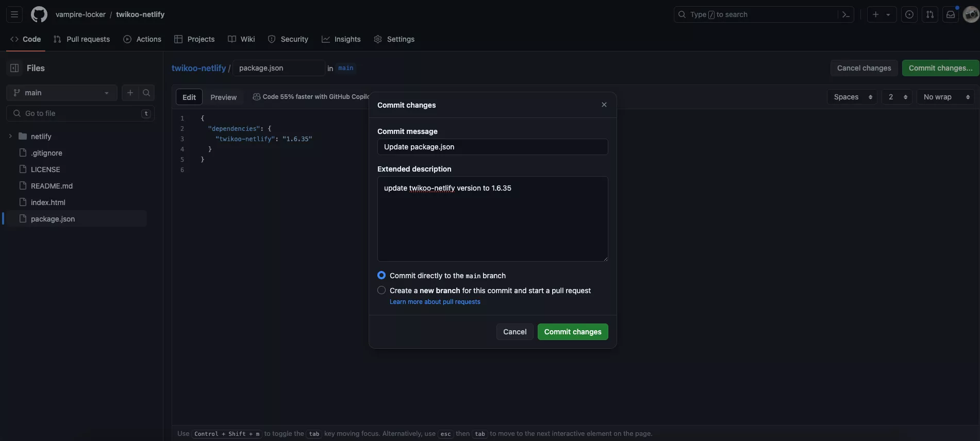This screenshot has width=980, height=441.
Task: Open the vampire-locker owner link
Action: (x=80, y=14)
